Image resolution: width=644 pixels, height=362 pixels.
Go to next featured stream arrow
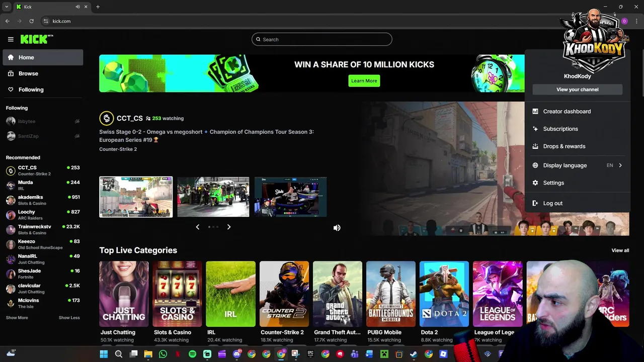[229, 227]
